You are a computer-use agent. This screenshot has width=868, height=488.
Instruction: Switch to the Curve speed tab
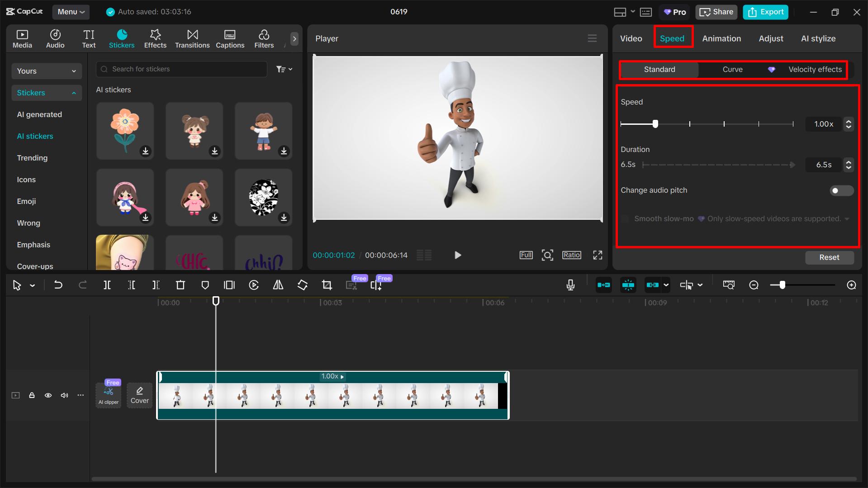(x=732, y=70)
